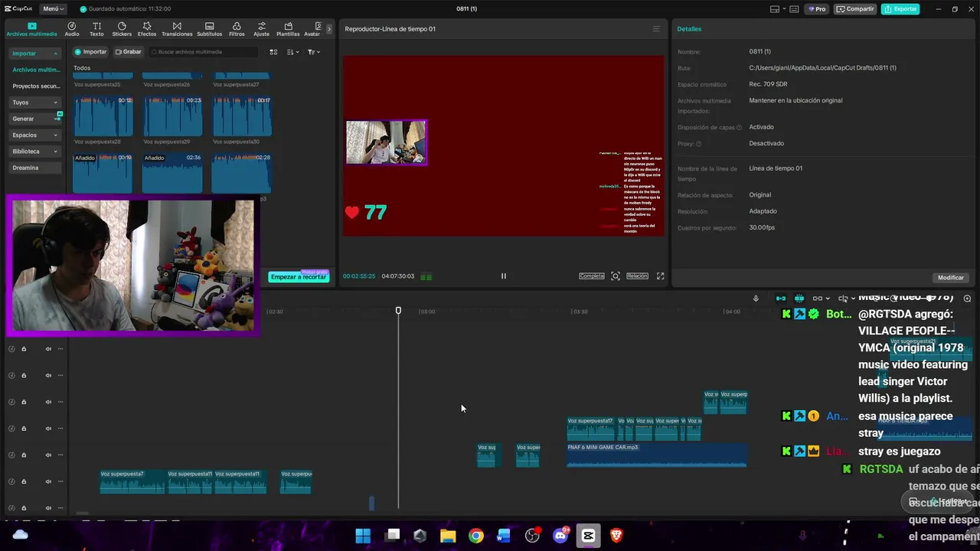Click the microphone voice-record icon above timeline
The image size is (980, 551).
tap(756, 298)
